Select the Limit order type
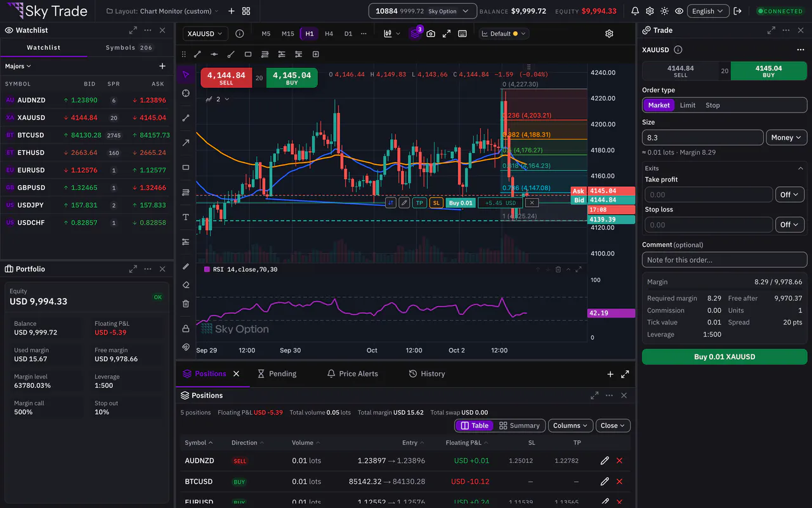This screenshot has width=812, height=508. 688,105
